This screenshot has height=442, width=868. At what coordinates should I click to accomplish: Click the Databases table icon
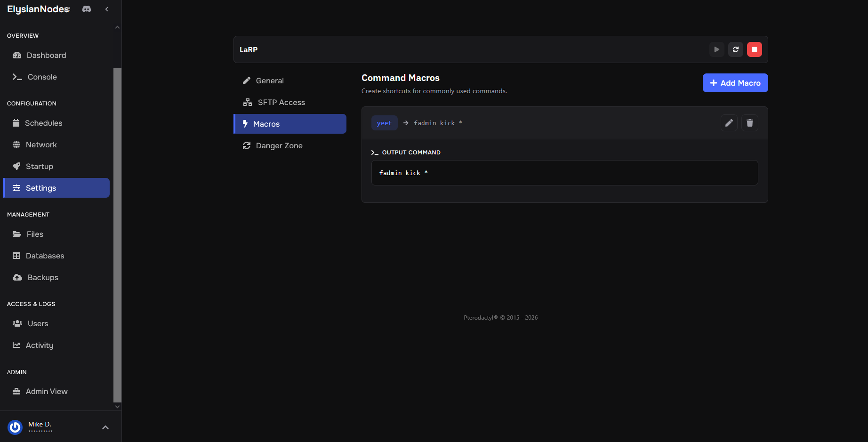pos(16,256)
